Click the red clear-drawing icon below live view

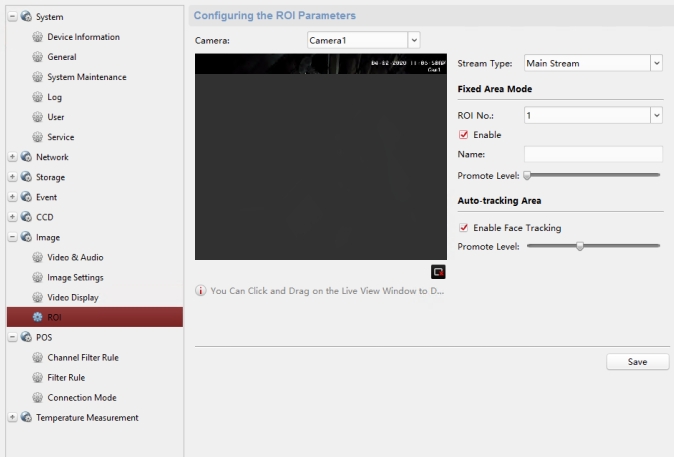(438, 271)
